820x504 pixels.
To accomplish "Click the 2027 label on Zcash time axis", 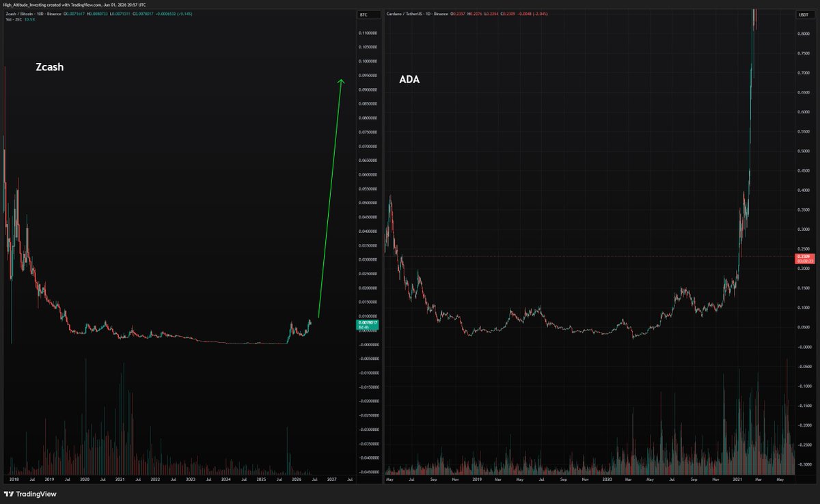I will coord(332,480).
